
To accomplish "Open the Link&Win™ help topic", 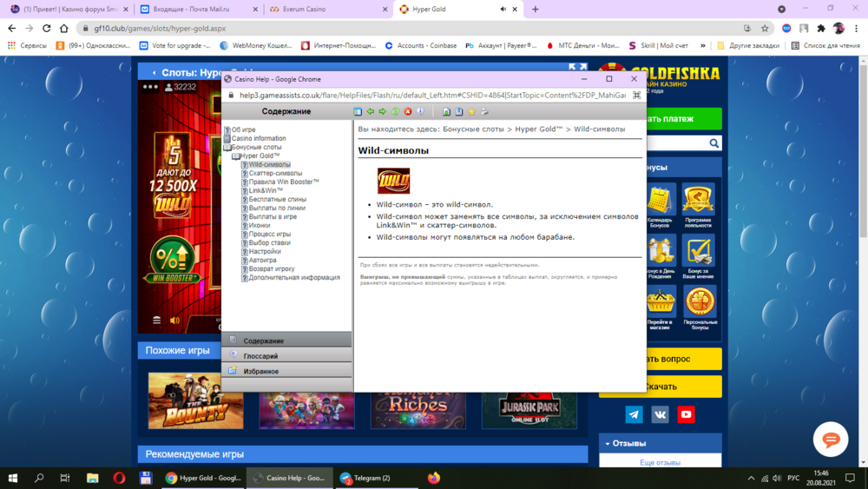I will point(266,190).
